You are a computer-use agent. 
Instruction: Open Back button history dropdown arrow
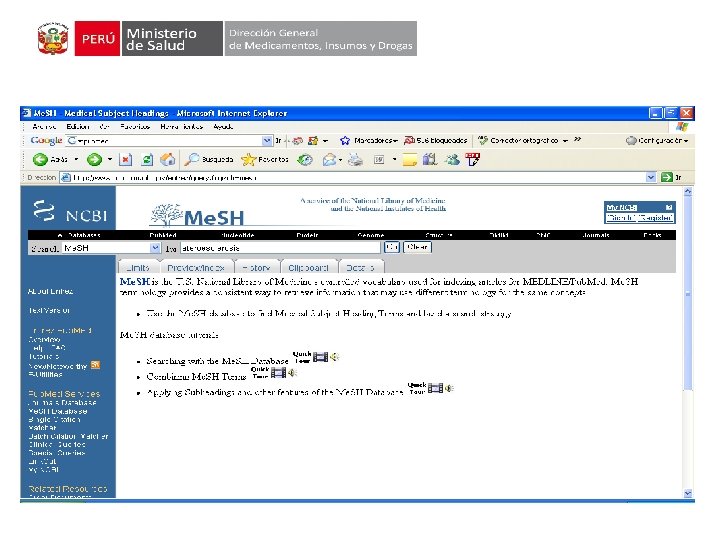tap(76, 159)
